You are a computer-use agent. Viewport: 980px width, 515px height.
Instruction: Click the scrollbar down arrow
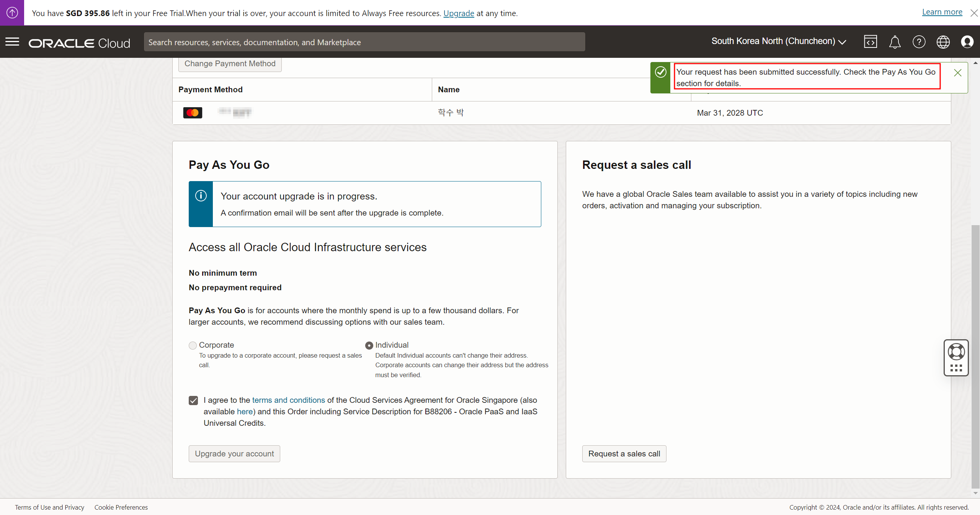pos(975,493)
